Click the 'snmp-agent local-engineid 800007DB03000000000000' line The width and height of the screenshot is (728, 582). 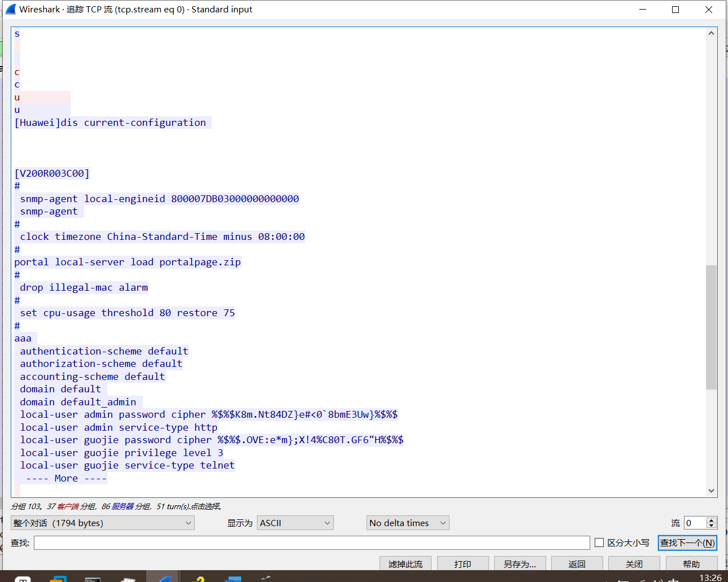(x=159, y=199)
